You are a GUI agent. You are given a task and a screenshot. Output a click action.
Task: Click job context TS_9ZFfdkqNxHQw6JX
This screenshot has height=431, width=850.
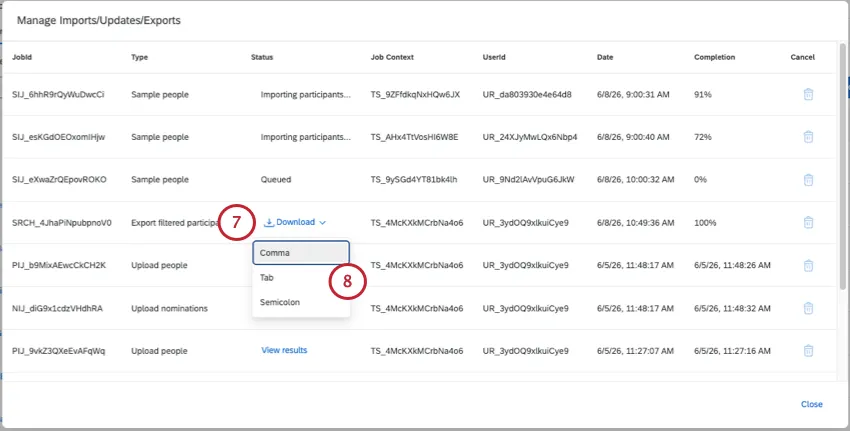click(415, 94)
